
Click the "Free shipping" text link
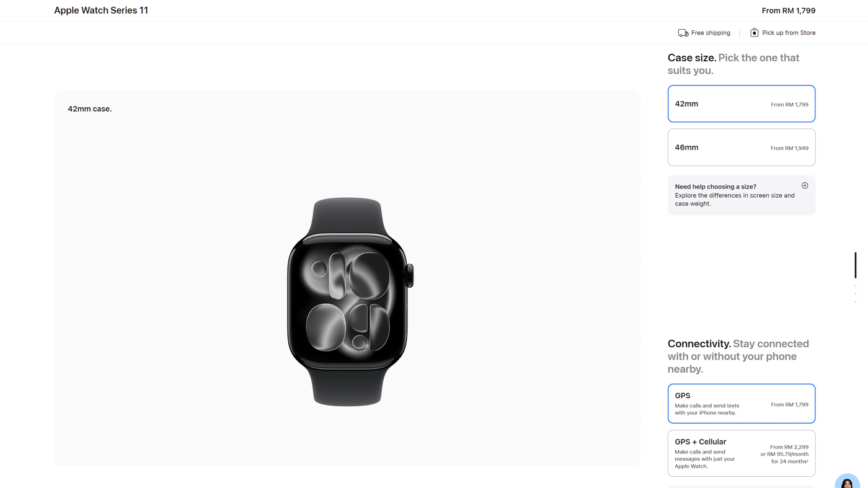(711, 33)
